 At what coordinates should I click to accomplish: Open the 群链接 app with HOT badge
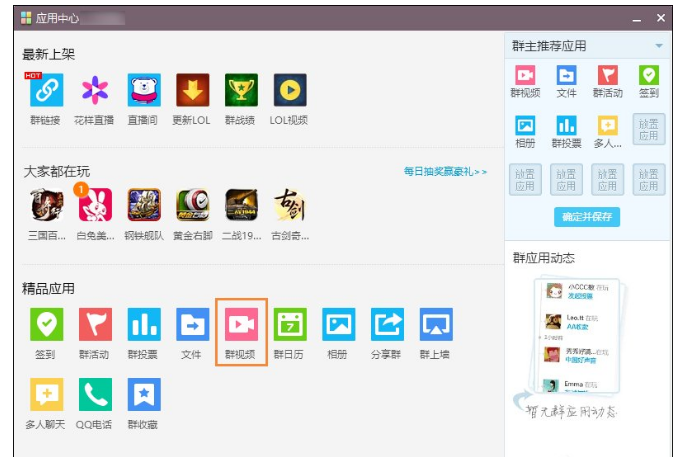click(x=46, y=90)
